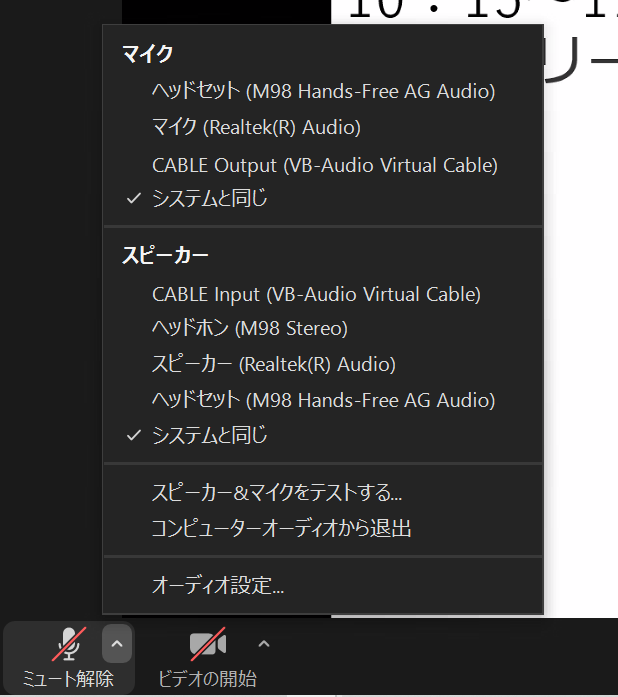Select スピーカー (Realtek(R) Audio) output
The height and width of the screenshot is (697, 618).
click(323, 364)
